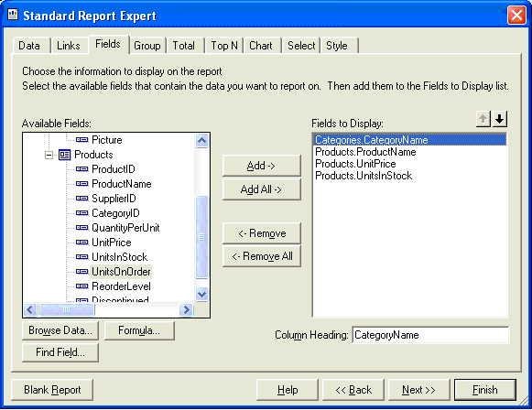Viewport: 532px width, 410px height.
Task: Click the field icon beside ReorderLevel
Action: coord(81,286)
